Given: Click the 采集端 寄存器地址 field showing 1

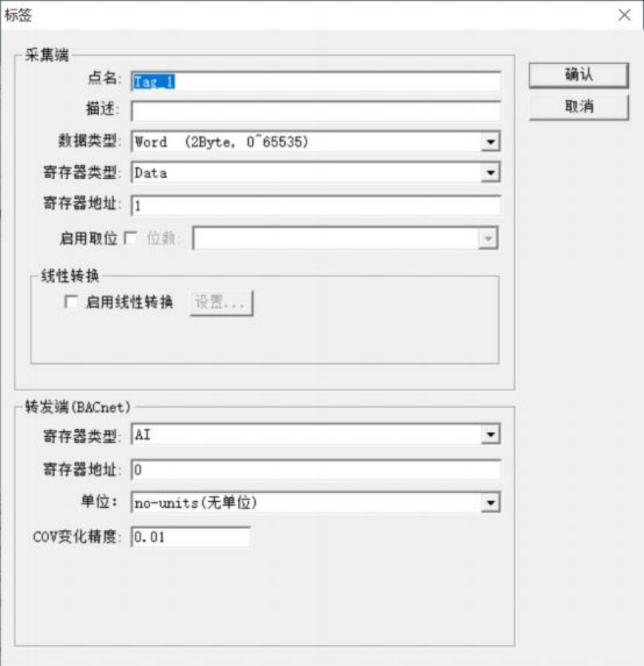Looking at the screenshot, I should pyautogui.click(x=316, y=206).
